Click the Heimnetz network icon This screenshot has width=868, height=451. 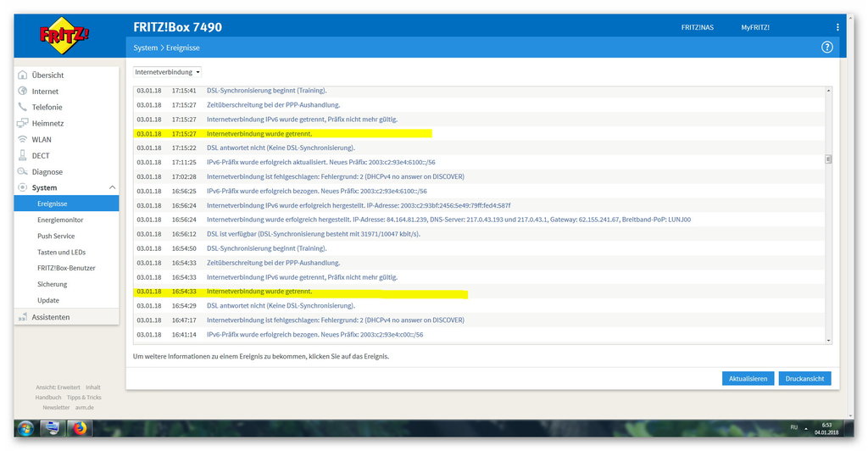coord(23,123)
